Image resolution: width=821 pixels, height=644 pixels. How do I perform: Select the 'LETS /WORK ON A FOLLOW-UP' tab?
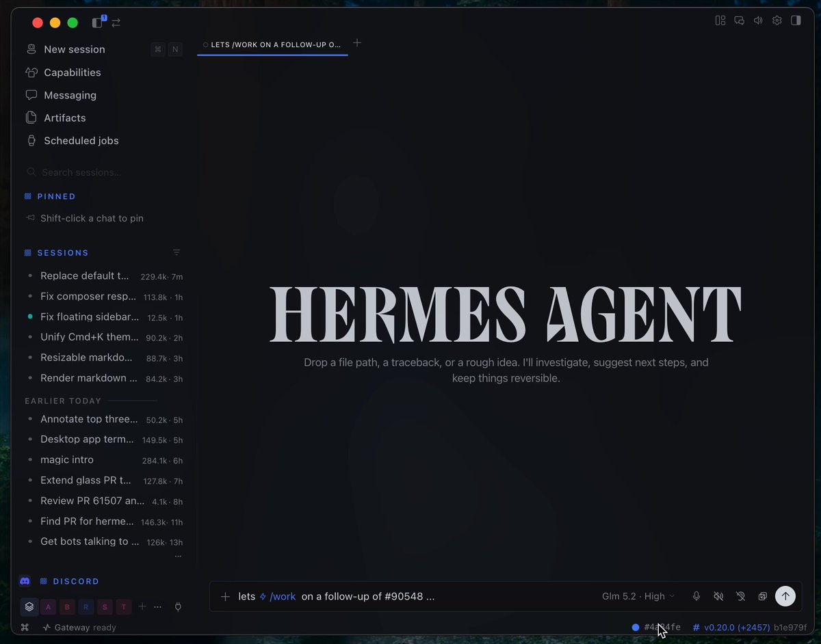[272, 44]
